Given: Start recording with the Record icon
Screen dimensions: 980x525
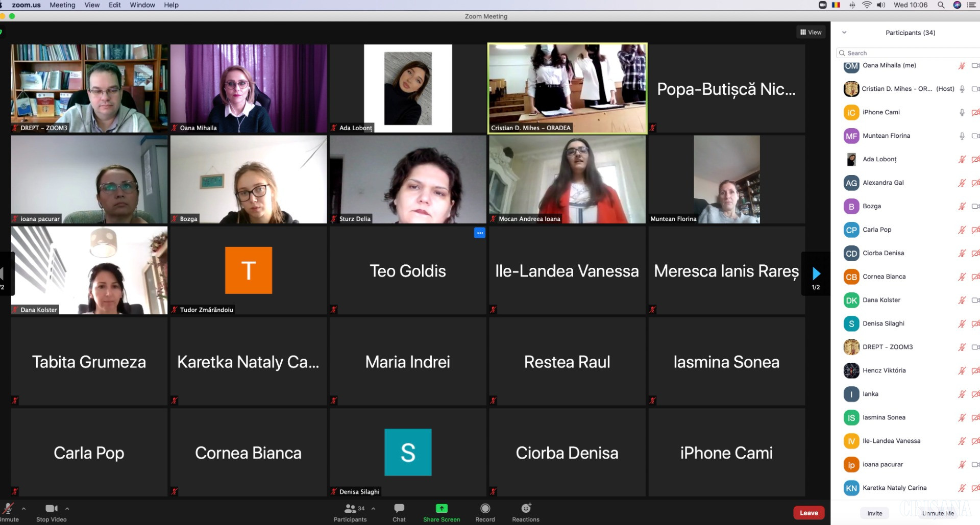Looking at the screenshot, I should point(485,508).
